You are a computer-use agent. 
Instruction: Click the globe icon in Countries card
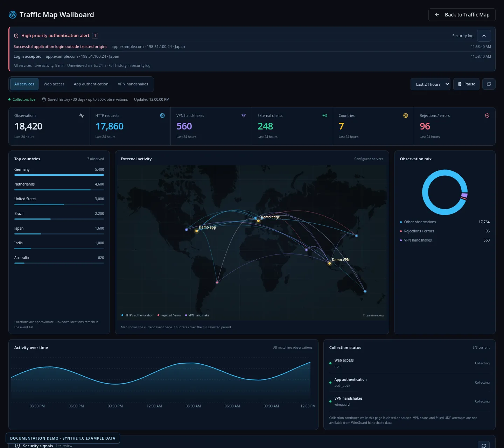pos(406,115)
